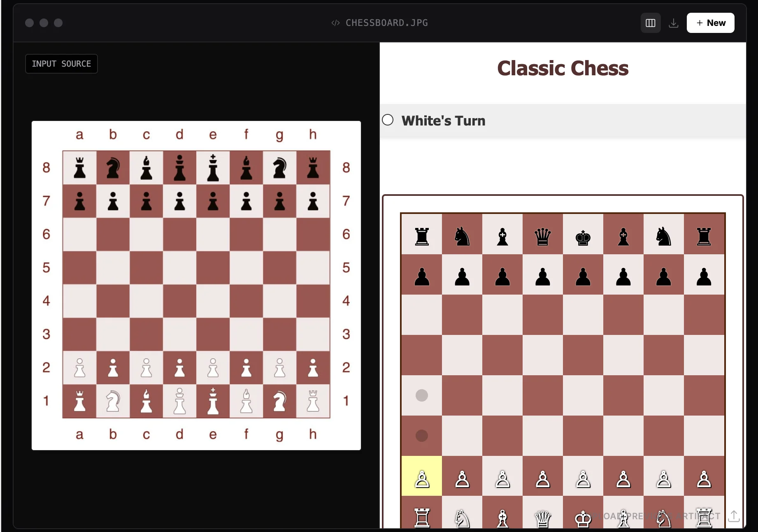Select the black king on the playable board
This screenshot has width=758, height=532.
coord(583,237)
